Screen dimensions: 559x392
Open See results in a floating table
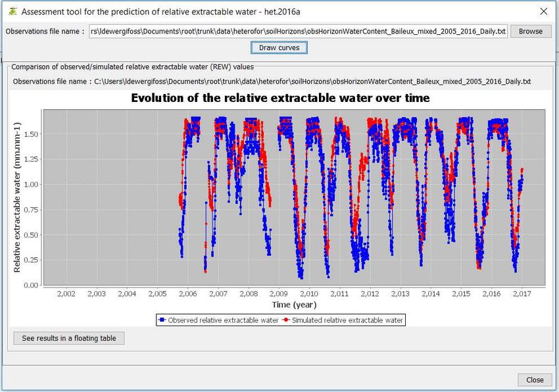pos(69,338)
